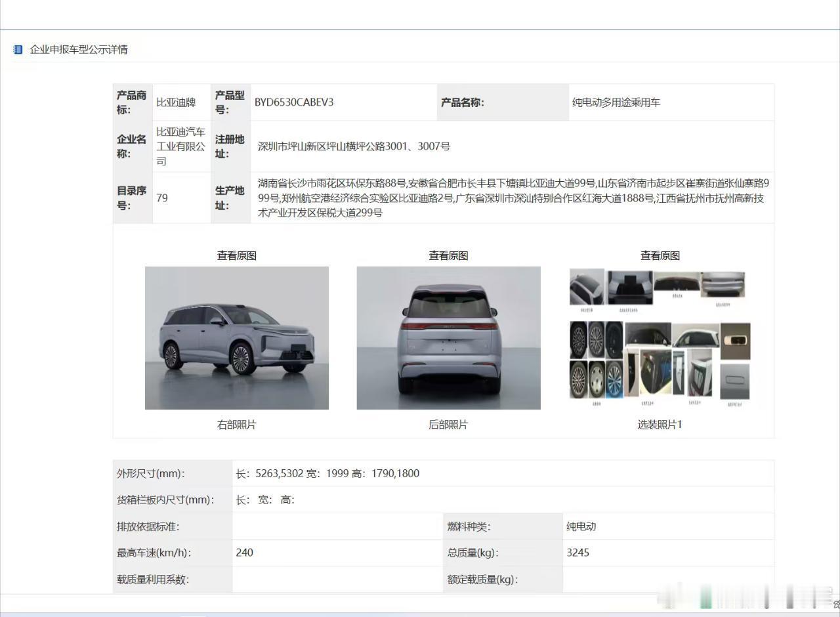Click the rear vehicle photo thumbnail
This screenshot has width=840, height=617.
click(x=448, y=338)
